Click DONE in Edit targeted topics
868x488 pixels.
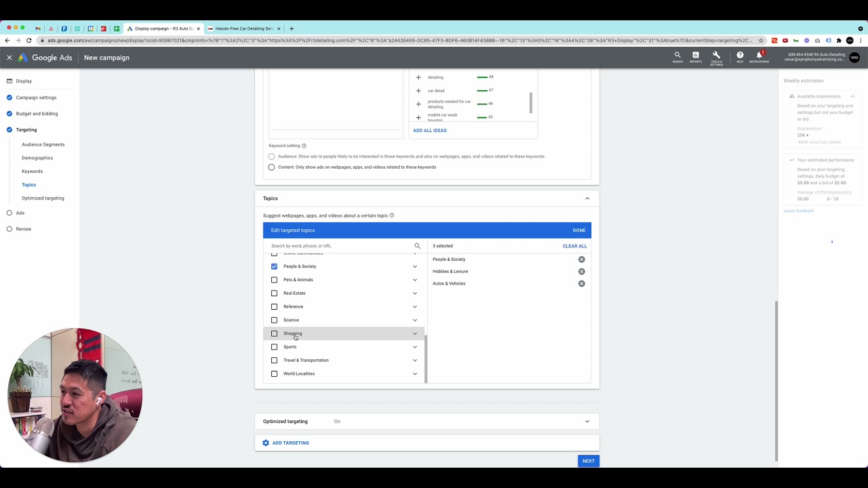[x=579, y=230]
